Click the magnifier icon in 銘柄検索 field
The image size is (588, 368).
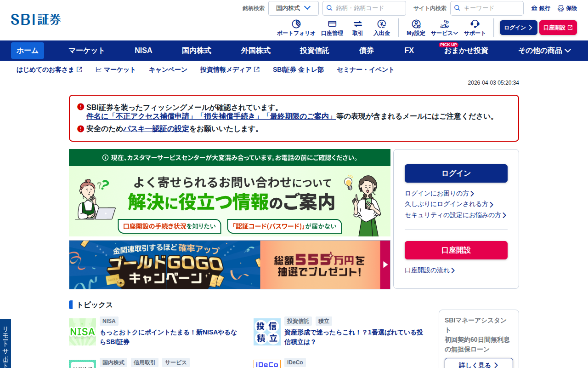tap(329, 8)
